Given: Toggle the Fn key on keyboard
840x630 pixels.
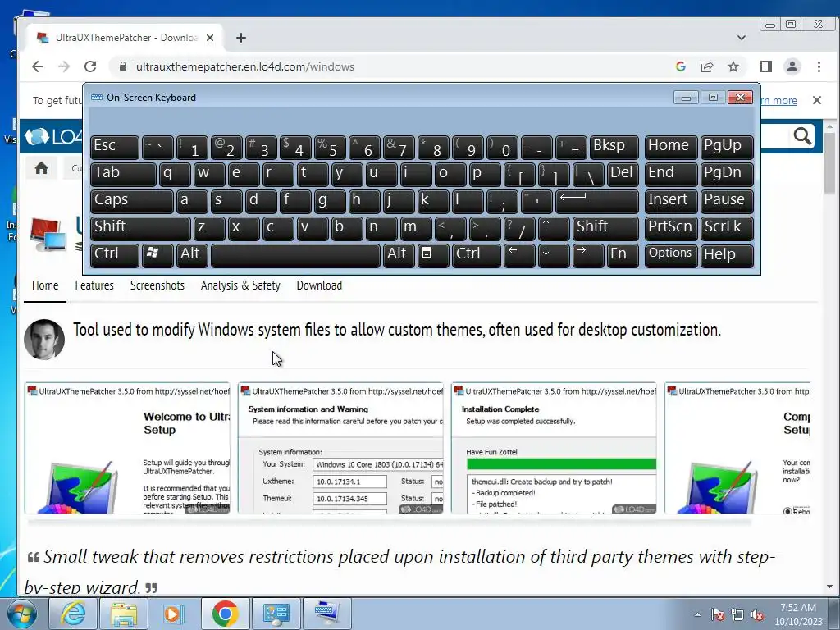Looking at the screenshot, I should point(623,254).
